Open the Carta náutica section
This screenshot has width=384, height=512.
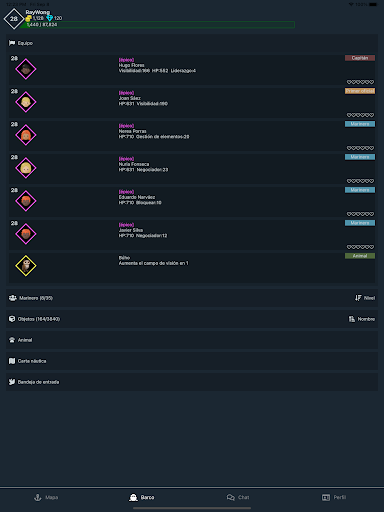192,361
